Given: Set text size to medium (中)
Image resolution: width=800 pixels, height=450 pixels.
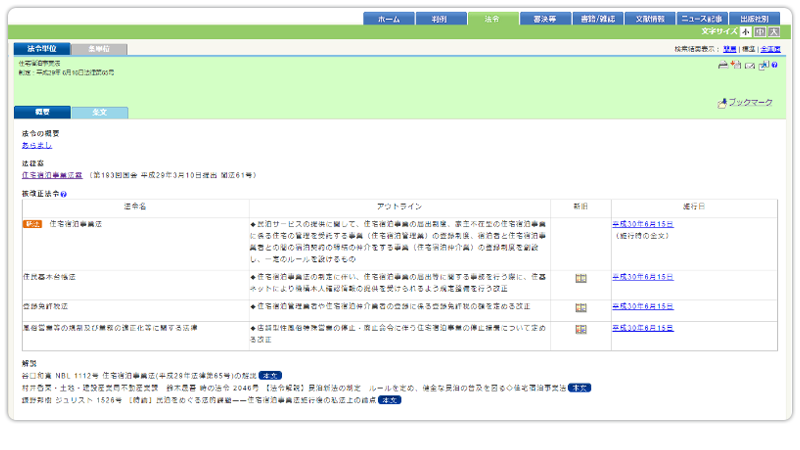Looking at the screenshot, I should (x=759, y=32).
